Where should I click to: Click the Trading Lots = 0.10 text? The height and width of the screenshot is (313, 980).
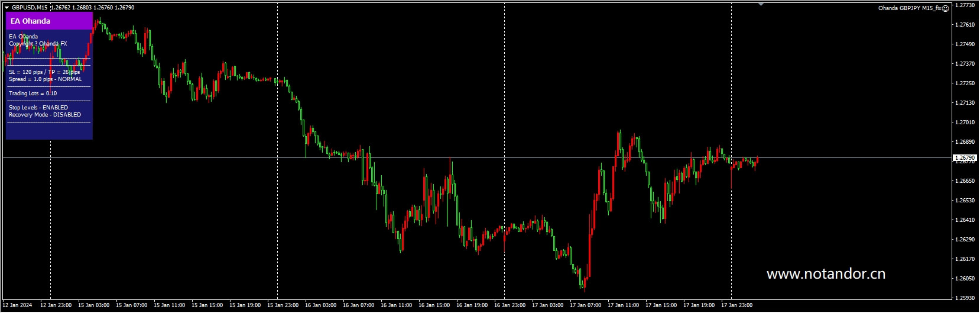[33, 93]
